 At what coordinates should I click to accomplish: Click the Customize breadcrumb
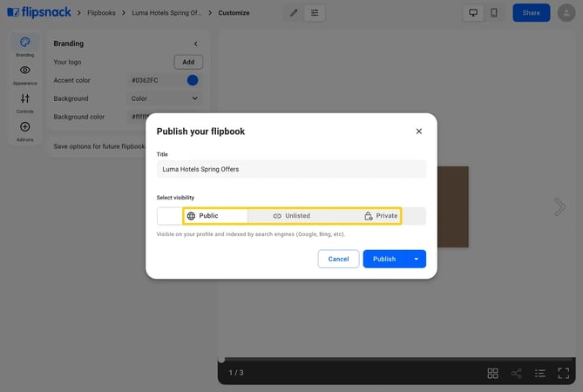coord(234,13)
